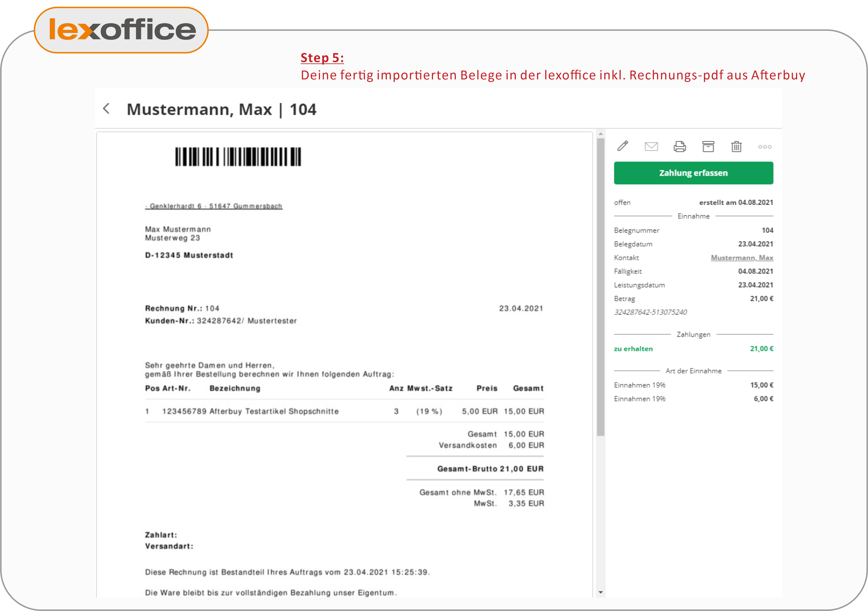Print the document with the printer icon
Screen dimensions: 868x611
679,146
